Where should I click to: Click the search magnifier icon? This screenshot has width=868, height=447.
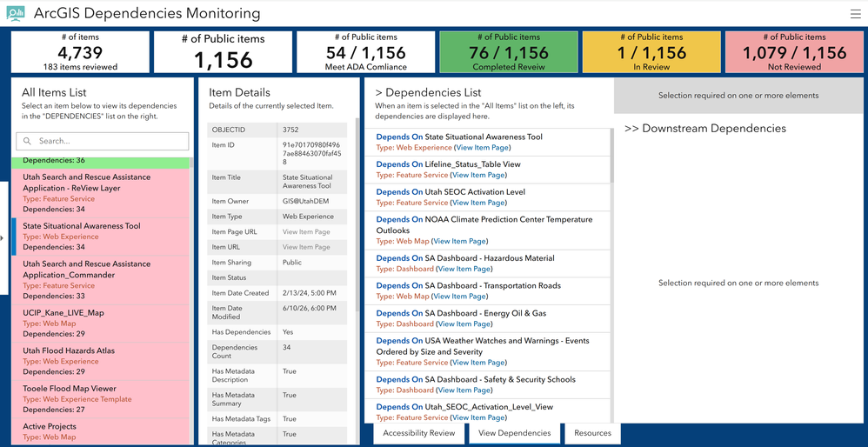(27, 141)
